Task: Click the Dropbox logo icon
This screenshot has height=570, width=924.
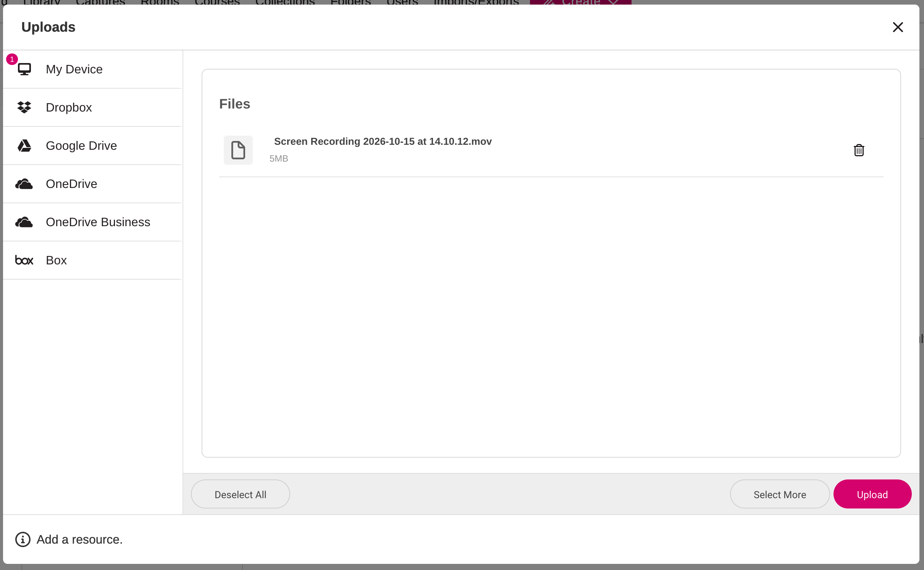Action: point(24,107)
